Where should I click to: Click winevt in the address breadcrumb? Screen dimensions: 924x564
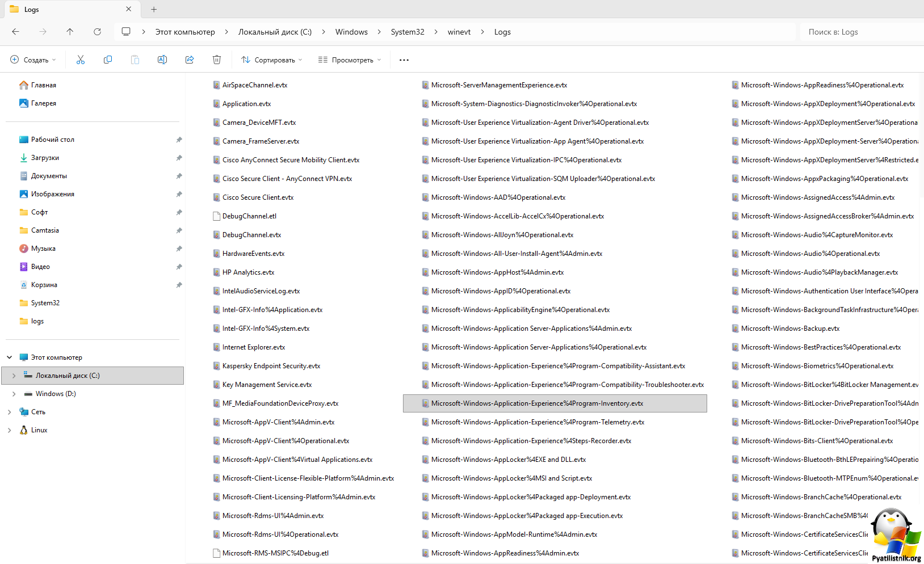point(459,32)
